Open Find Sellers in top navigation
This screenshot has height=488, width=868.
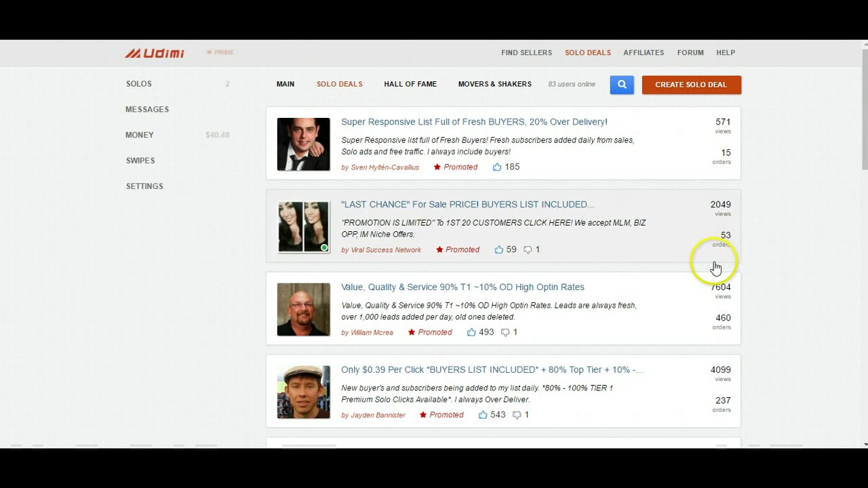526,52
